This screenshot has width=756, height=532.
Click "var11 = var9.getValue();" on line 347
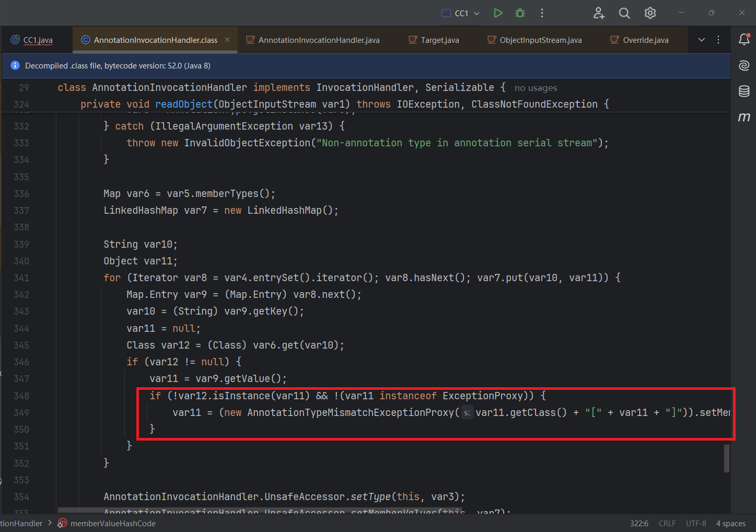(218, 378)
